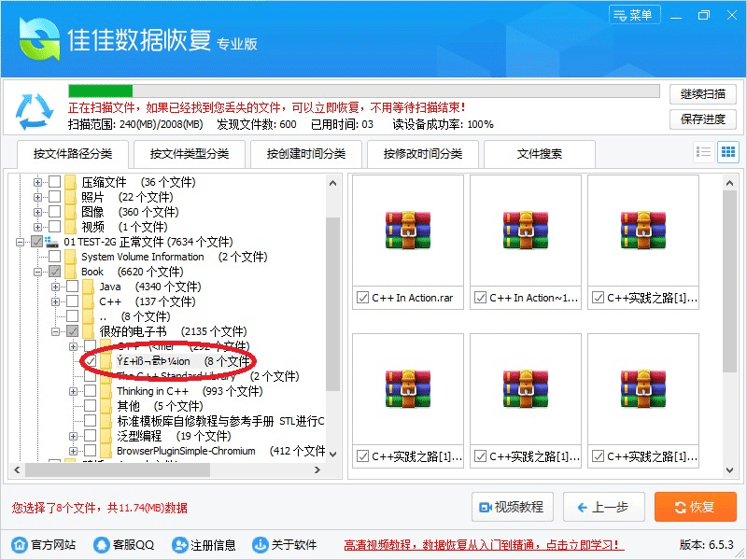
Task: Collapse the 很好的电子书 tree node
Action: pos(55,331)
